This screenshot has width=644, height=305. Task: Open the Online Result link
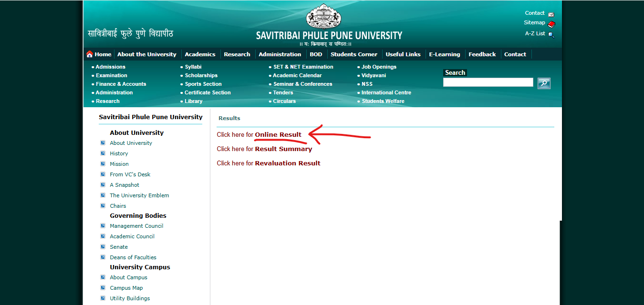[x=278, y=134]
